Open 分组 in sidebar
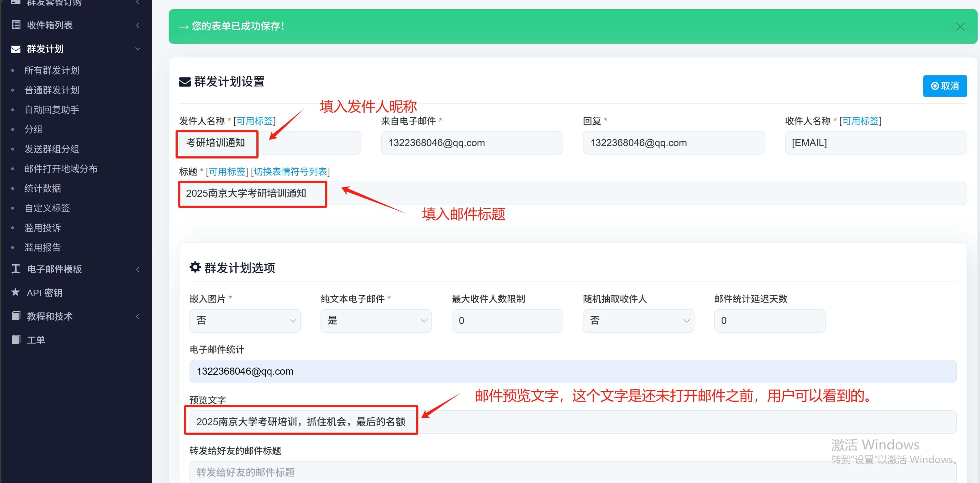Viewport: 980px width, 483px height. [34, 129]
